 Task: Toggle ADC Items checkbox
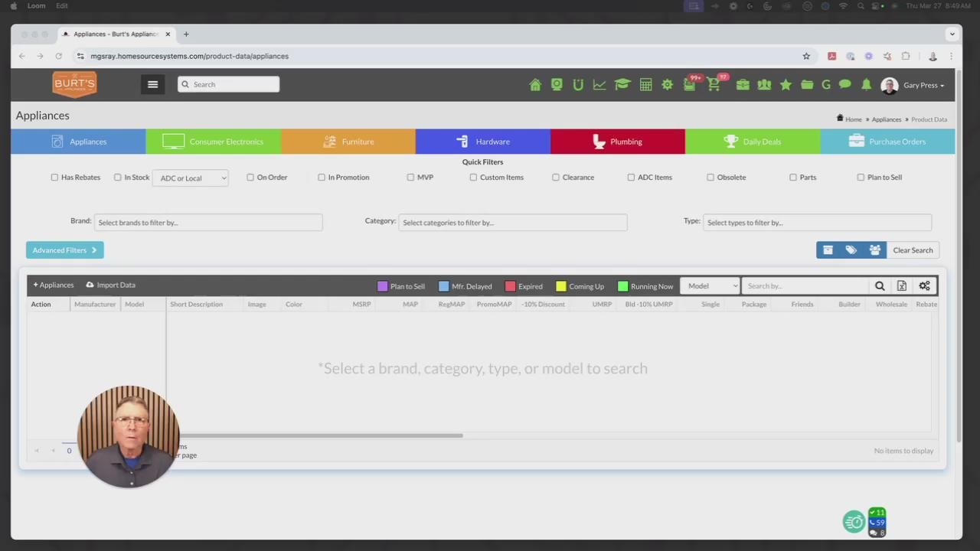tap(631, 178)
